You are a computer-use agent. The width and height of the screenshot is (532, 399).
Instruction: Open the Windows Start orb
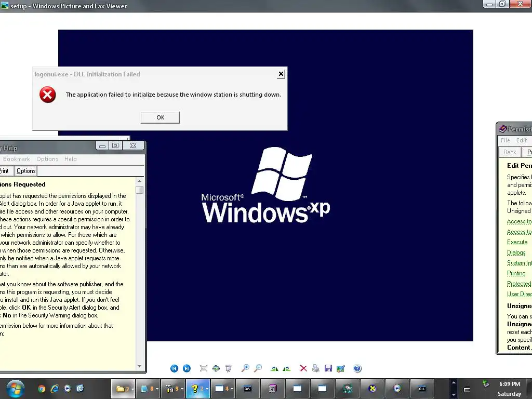tap(15, 389)
